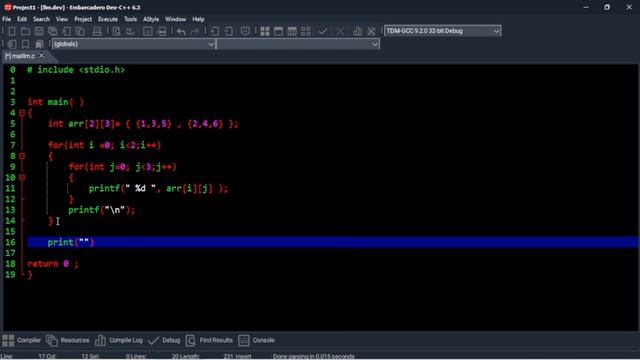This screenshot has height=360, width=640.
Task: Click the 'for(int j=0; j<3;j++)' line
Action: point(122,167)
